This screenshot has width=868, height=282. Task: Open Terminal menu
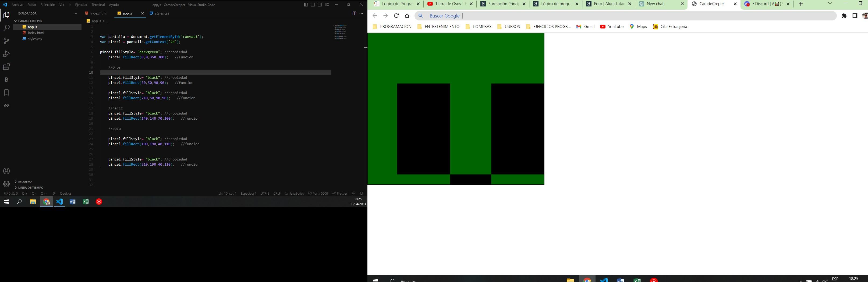[98, 5]
